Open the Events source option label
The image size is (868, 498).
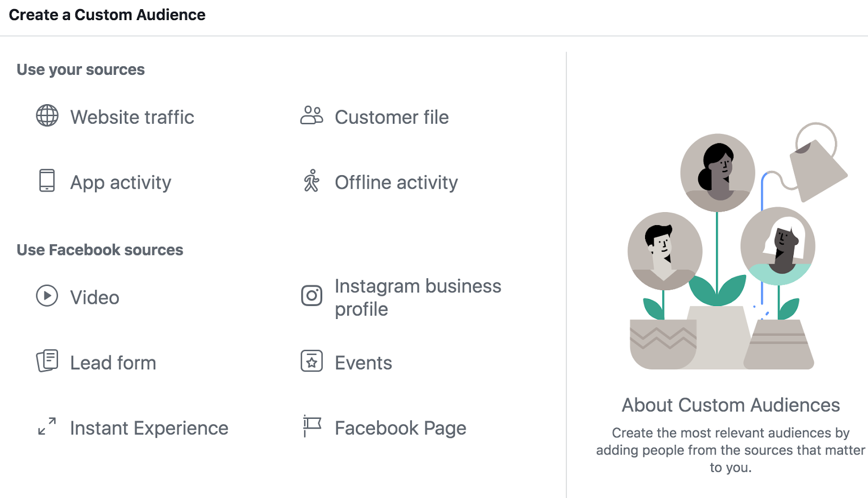point(363,363)
